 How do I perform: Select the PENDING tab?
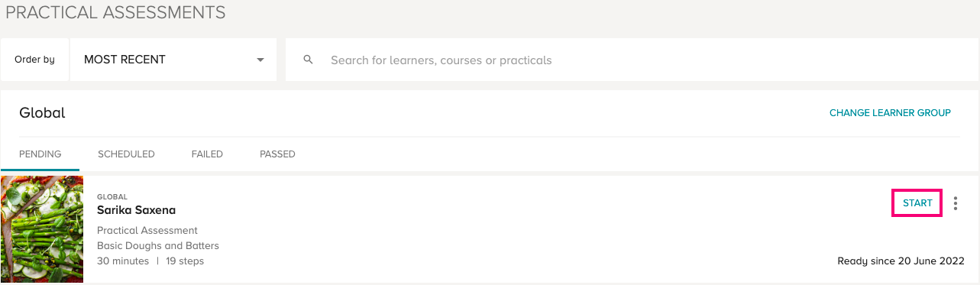[x=40, y=154]
